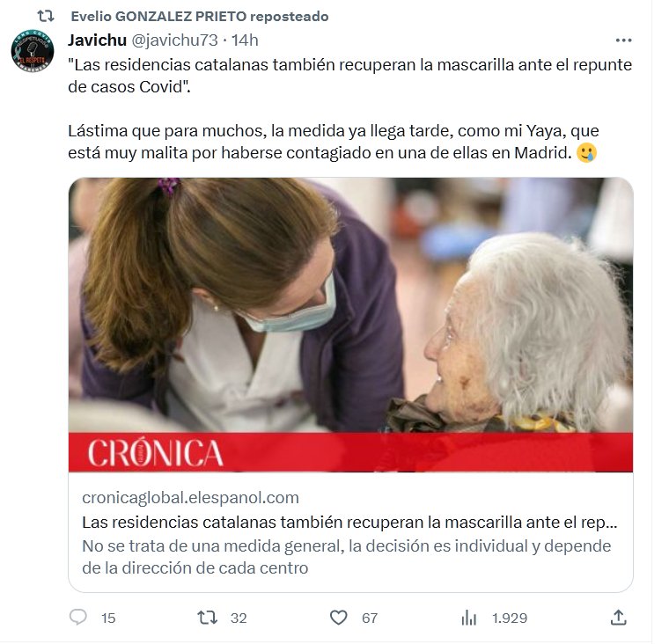This screenshot has width=669, height=644.
Task: Click the CRÓNICA red banner logo
Action: pyautogui.click(x=155, y=452)
